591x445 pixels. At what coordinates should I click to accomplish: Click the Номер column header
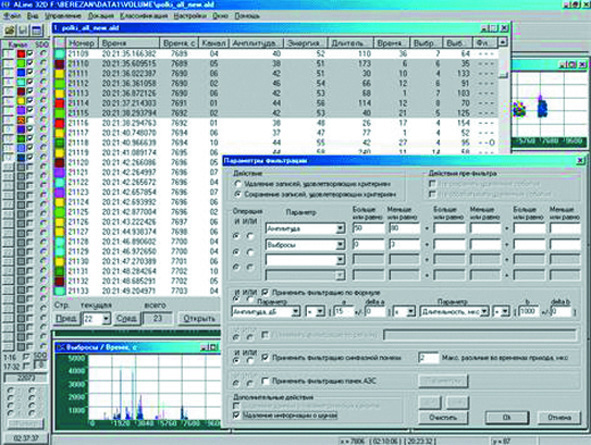(82, 43)
